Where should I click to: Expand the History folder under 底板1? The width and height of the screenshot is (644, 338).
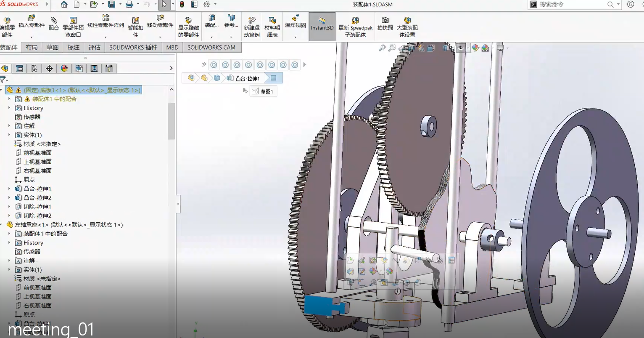[x=9, y=108]
